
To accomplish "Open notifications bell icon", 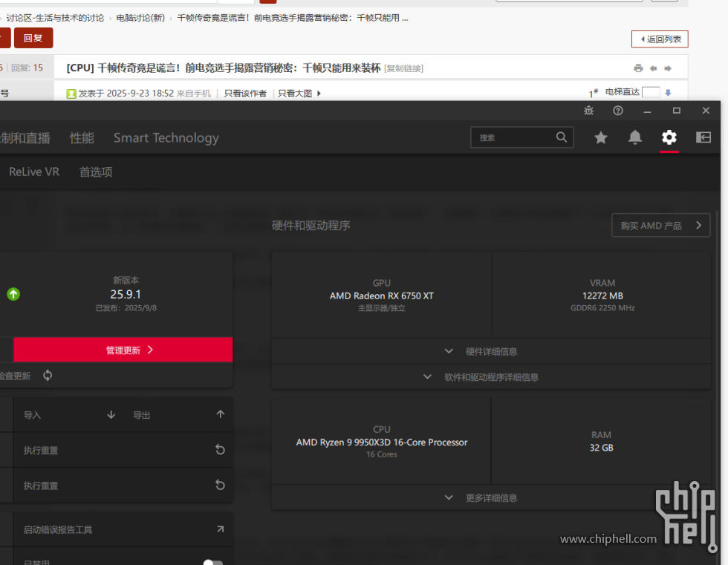I will coord(634,137).
